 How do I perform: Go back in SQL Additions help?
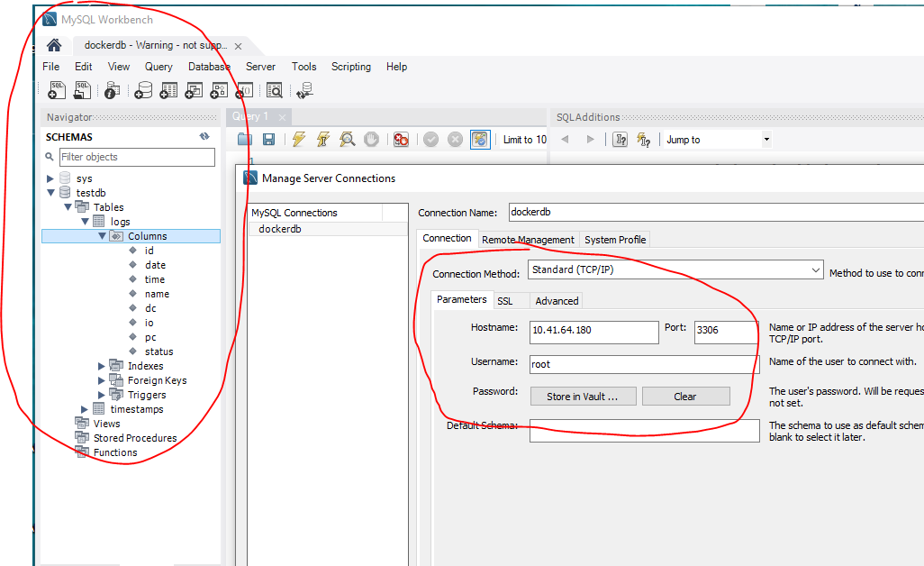tap(566, 139)
